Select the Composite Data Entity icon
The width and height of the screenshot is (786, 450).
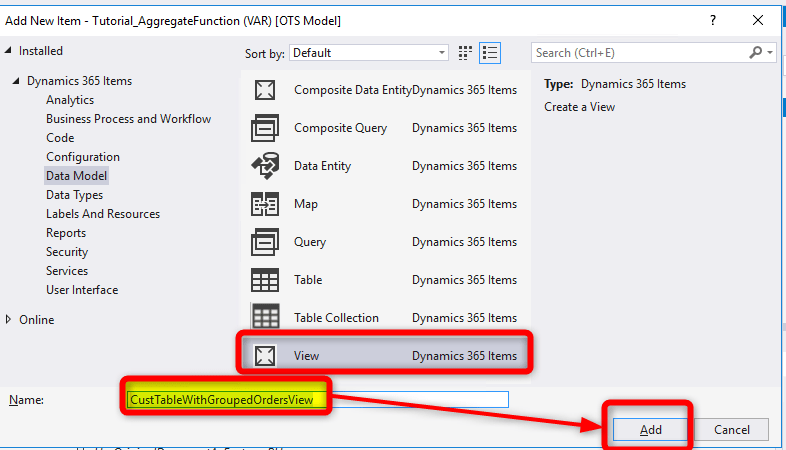[265, 90]
